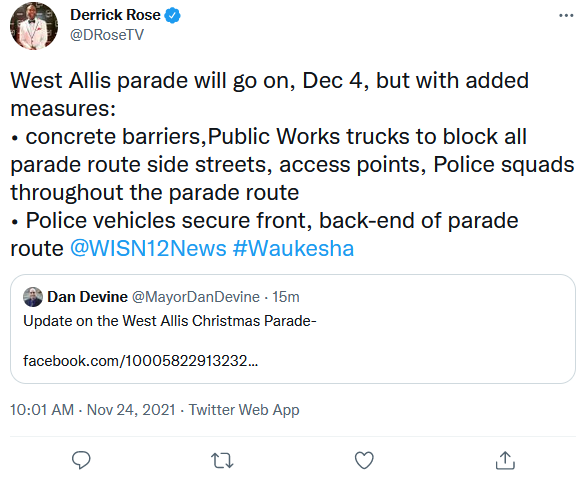582x479 pixels.
Task: Open the three-dot more options menu
Action: 566,16
